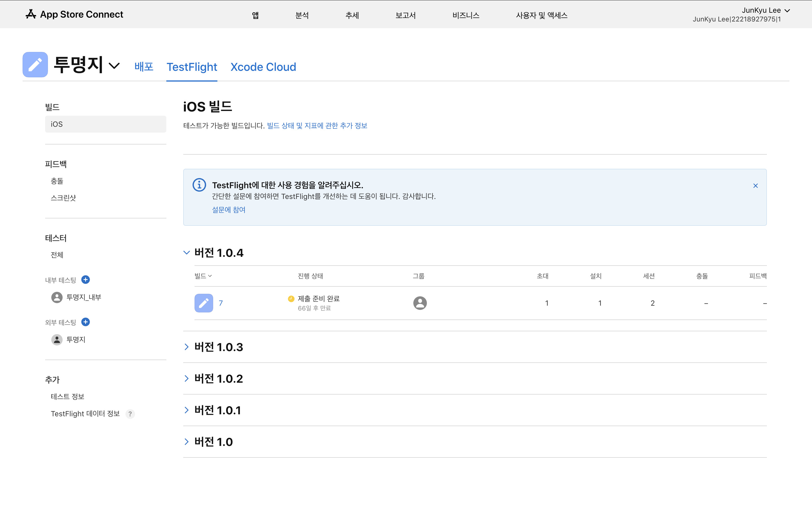Image resolution: width=812 pixels, height=508 pixels.
Task: Open the 투명지 app switcher chevron
Action: (x=114, y=65)
